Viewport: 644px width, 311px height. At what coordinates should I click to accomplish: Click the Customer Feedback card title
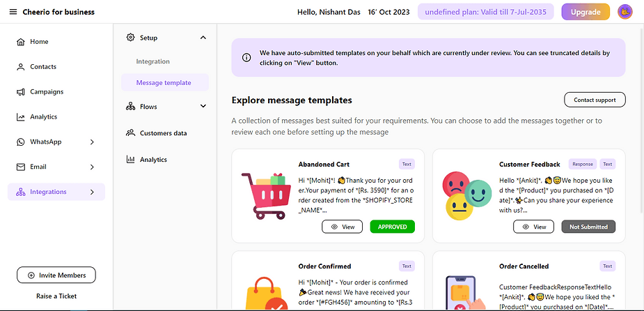tap(529, 164)
